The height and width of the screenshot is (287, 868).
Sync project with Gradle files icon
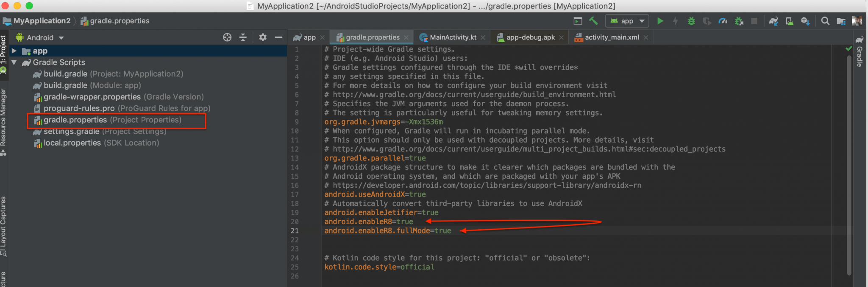tap(773, 21)
